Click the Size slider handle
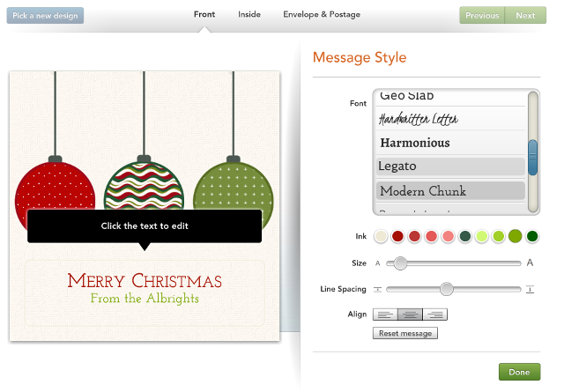 click(400, 263)
